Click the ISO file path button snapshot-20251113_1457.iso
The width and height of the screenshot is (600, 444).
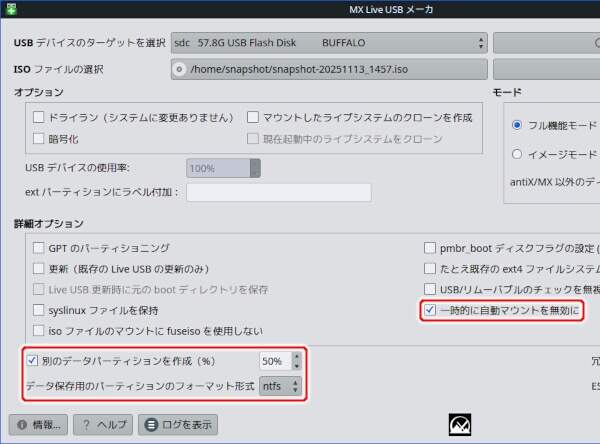[329, 69]
